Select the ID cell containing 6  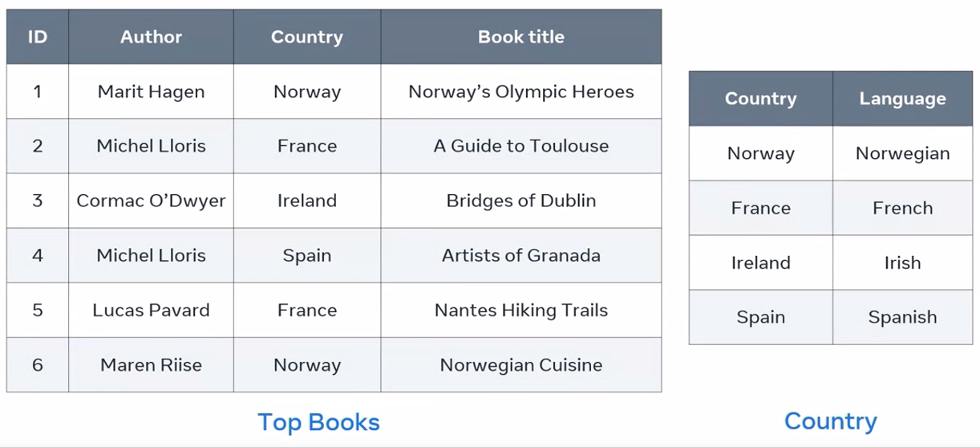[x=38, y=365]
